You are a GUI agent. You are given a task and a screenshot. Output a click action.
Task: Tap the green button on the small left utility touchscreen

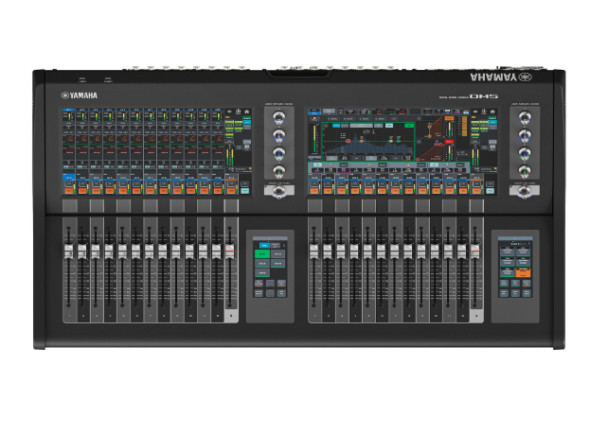pyautogui.click(x=262, y=254)
